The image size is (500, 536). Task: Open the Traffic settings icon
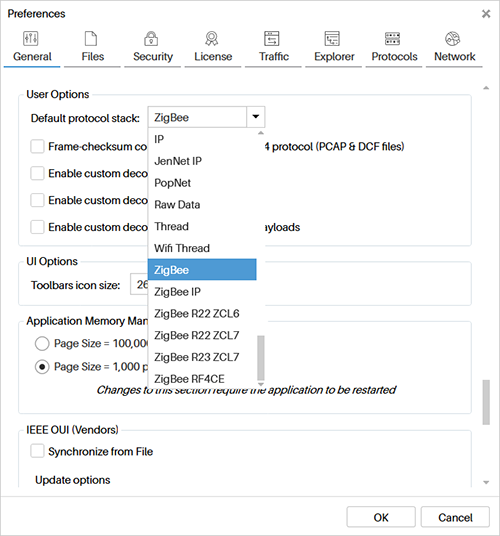point(272,39)
